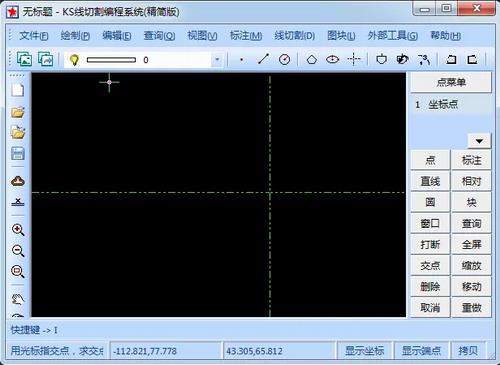The width and height of the screenshot is (500, 365).
Task: Open the 帮助(H) menu
Action: tap(445, 35)
